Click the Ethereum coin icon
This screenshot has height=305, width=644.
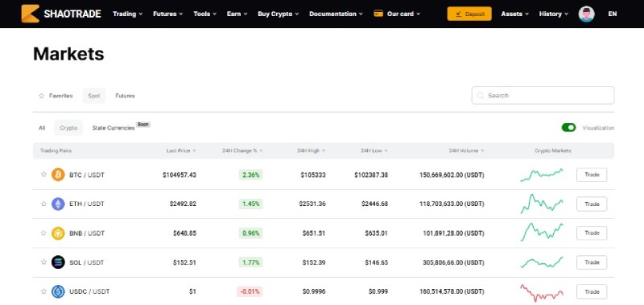pos(58,204)
